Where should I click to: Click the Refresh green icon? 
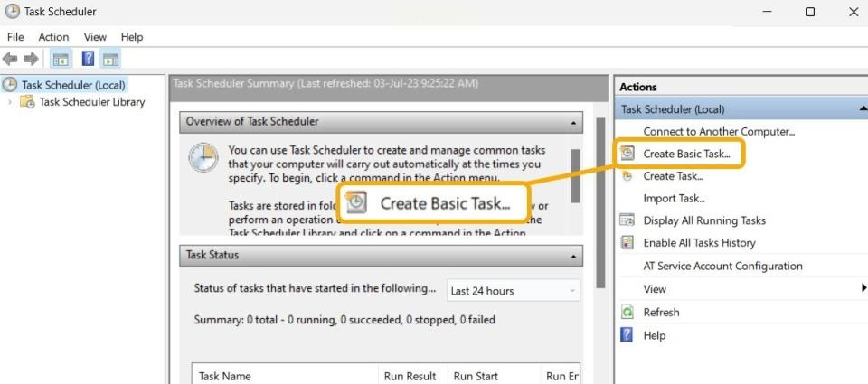pyautogui.click(x=627, y=313)
